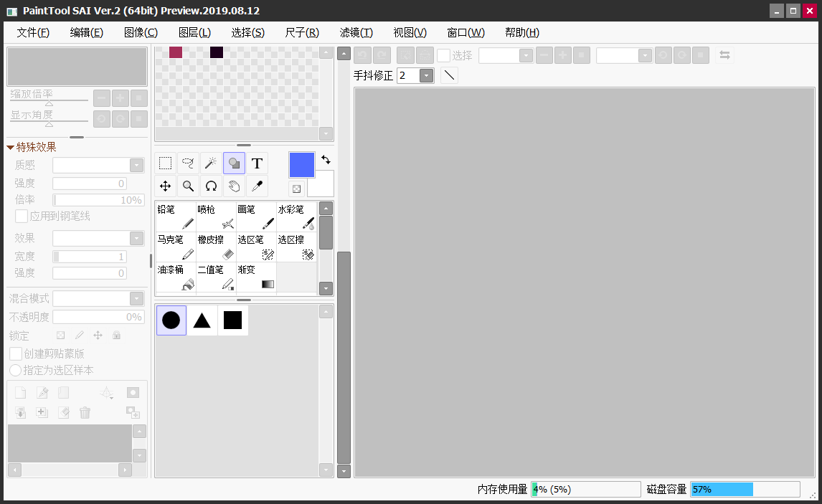The image size is (822, 504).
Task: Open the 文件(F) menu
Action: pos(33,32)
